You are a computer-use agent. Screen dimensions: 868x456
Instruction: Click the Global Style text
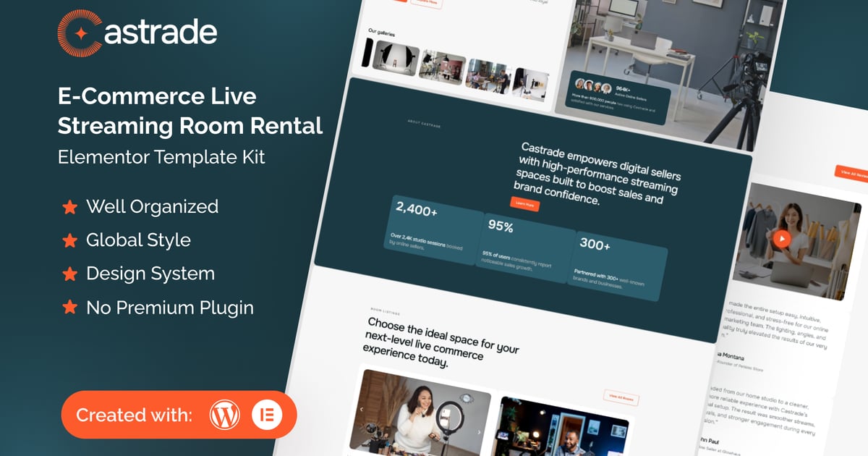pos(138,240)
